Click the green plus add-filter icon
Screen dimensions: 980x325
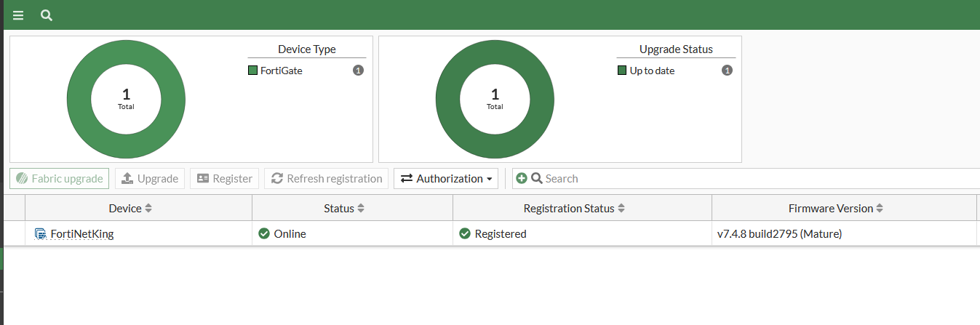tap(522, 179)
